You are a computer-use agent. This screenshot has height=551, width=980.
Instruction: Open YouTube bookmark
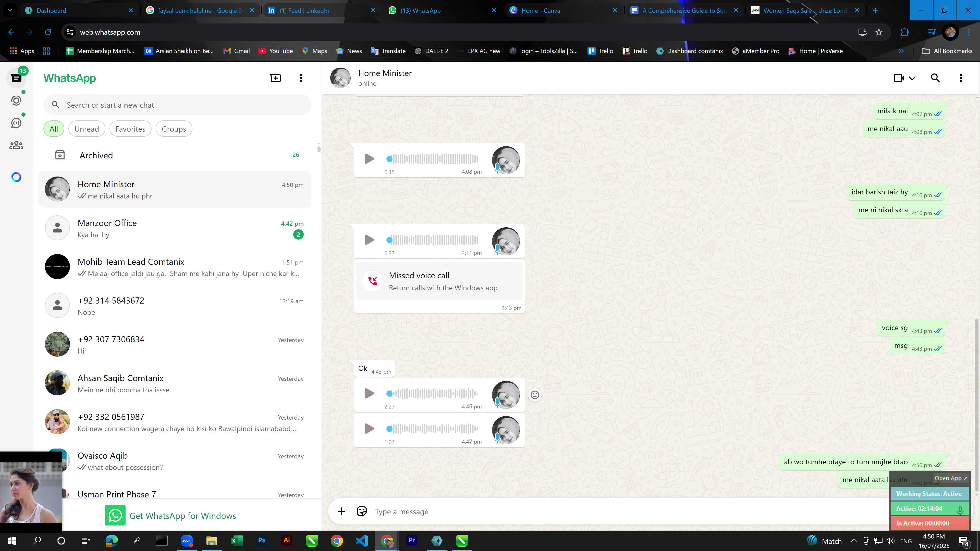coord(275,51)
